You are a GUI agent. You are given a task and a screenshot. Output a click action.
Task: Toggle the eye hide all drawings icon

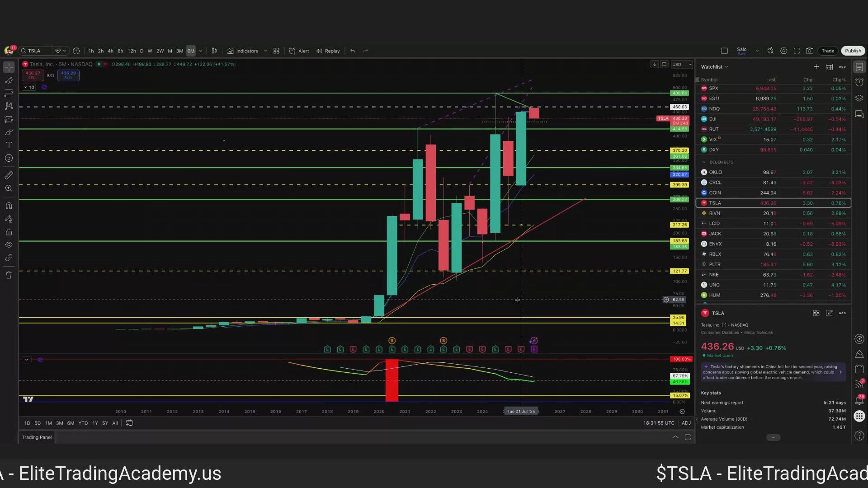pyautogui.click(x=9, y=245)
